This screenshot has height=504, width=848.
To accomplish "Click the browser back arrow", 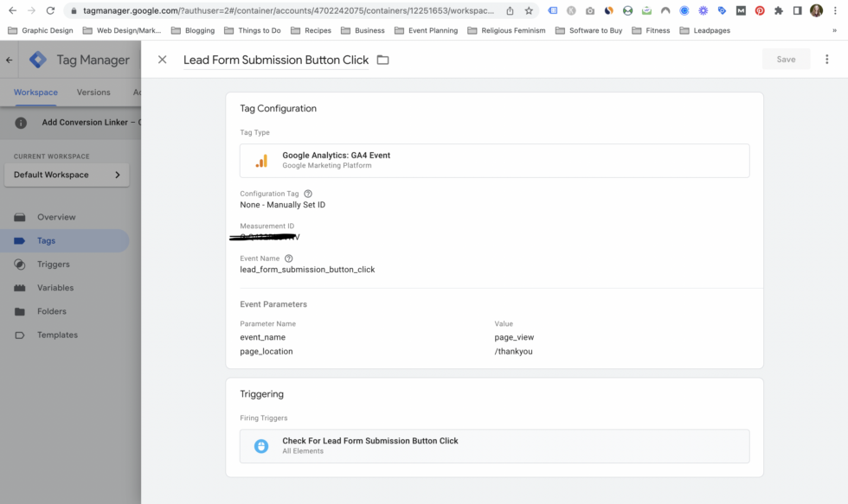I will click(x=12, y=10).
